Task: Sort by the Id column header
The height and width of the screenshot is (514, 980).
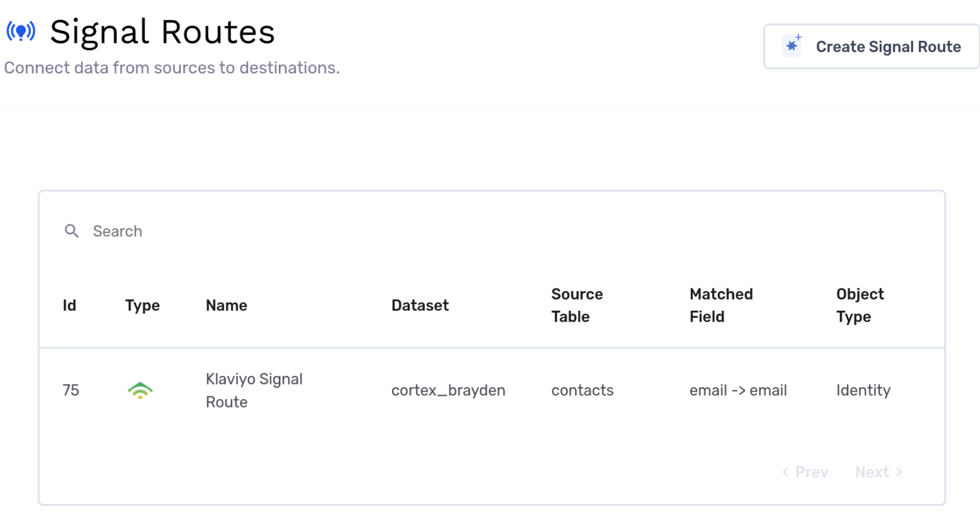Action: [69, 305]
